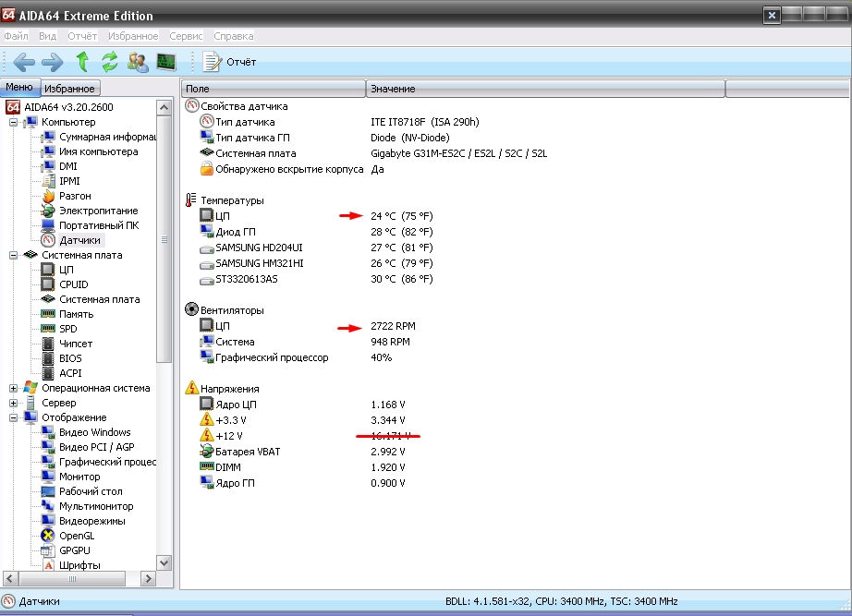Click the SPD icon in tree

[x=48, y=329]
